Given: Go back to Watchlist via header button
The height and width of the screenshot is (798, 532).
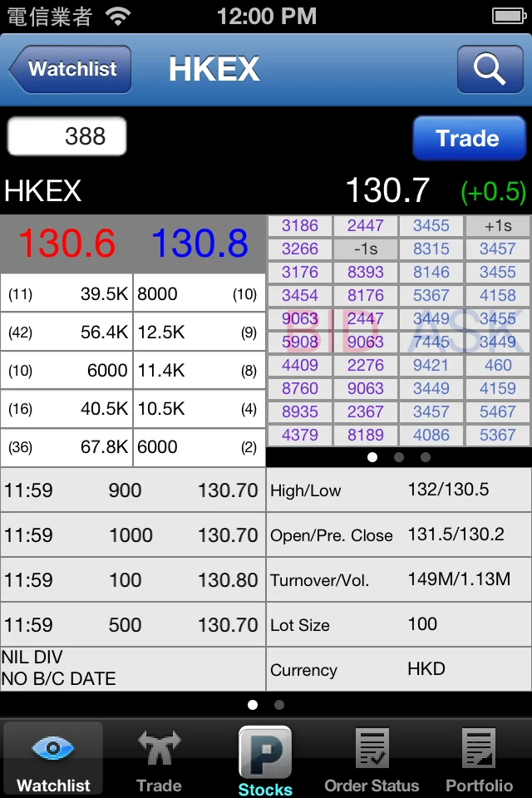Looking at the screenshot, I should pos(71,69).
